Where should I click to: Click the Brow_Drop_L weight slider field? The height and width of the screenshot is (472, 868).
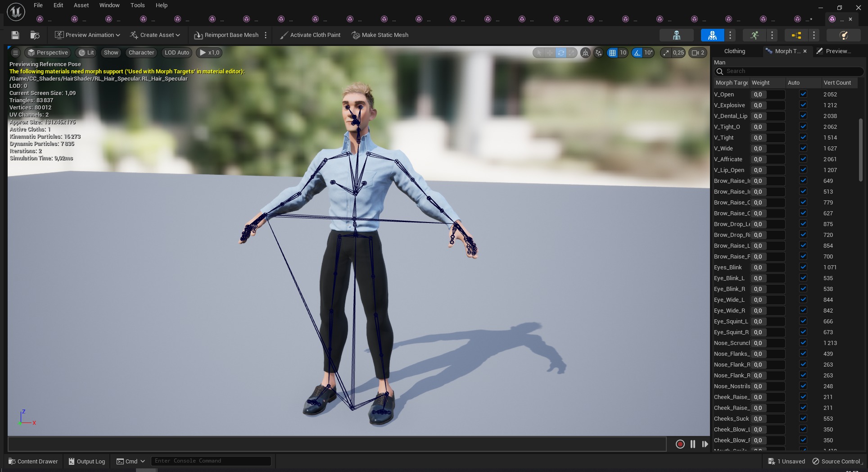(768, 224)
